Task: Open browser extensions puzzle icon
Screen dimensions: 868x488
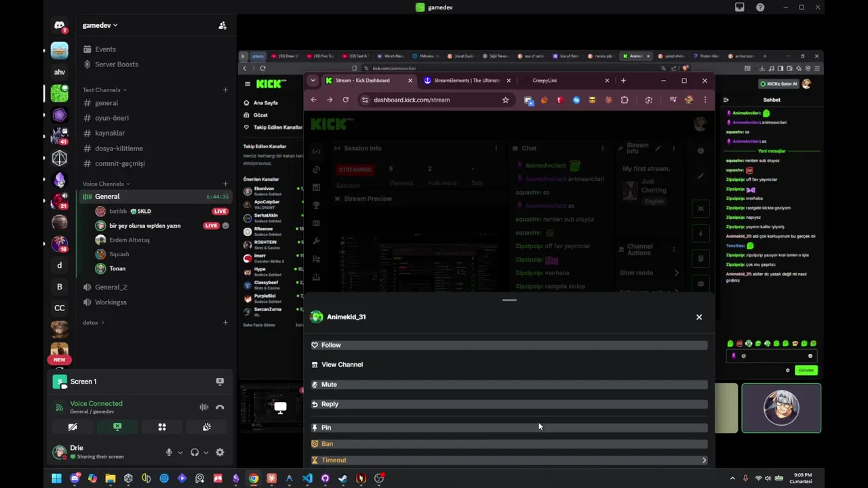Action: pos(625,100)
